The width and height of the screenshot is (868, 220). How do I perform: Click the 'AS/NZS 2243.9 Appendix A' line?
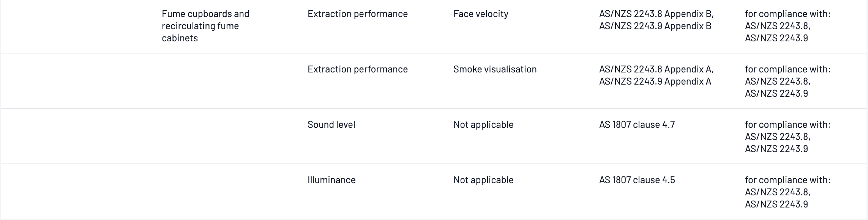(655, 81)
